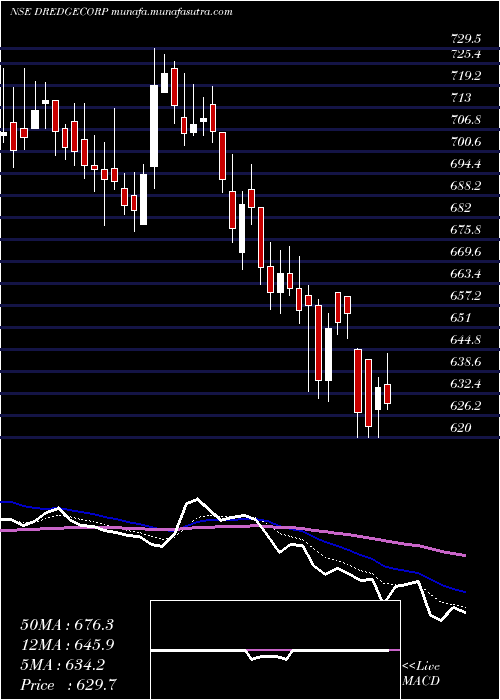Click the 663.4 price axis label
The height and width of the screenshot is (700, 500).
468,274
